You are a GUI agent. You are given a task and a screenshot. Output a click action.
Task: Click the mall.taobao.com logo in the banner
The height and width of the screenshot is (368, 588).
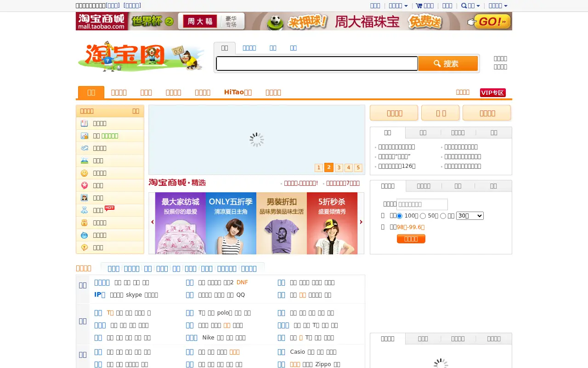tap(102, 21)
